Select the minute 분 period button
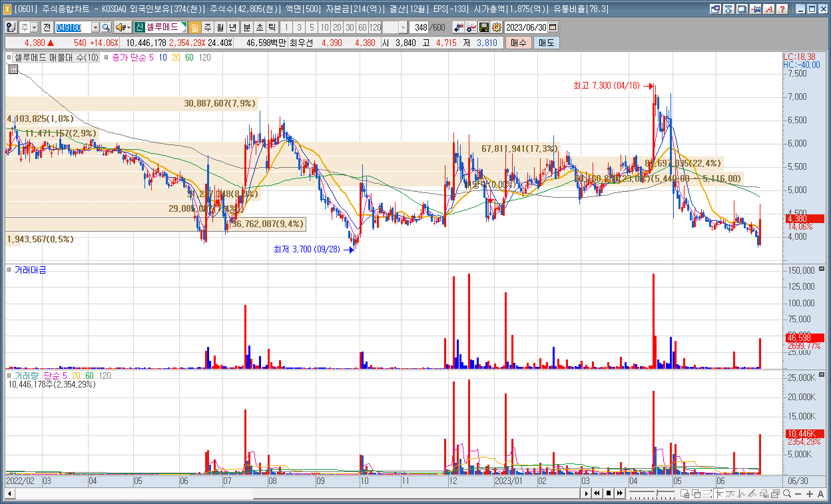The width and height of the screenshot is (831, 504). tap(247, 27)
